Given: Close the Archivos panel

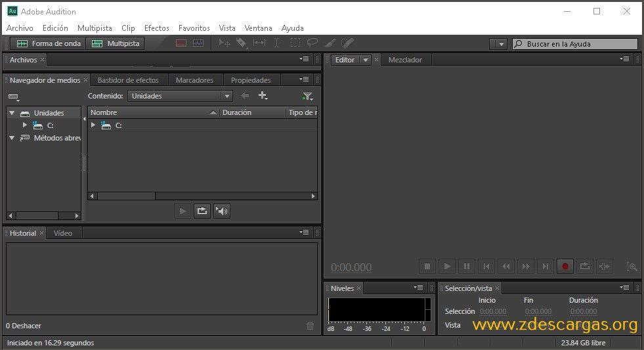Looking at the screenshot, I should 42,60.
